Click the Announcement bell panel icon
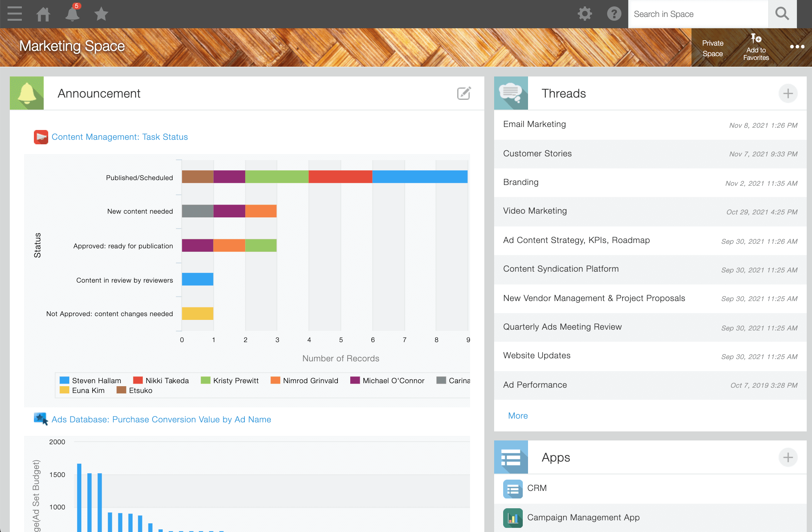The width and height of the screenshot is (812, 532). click(27, 93)
